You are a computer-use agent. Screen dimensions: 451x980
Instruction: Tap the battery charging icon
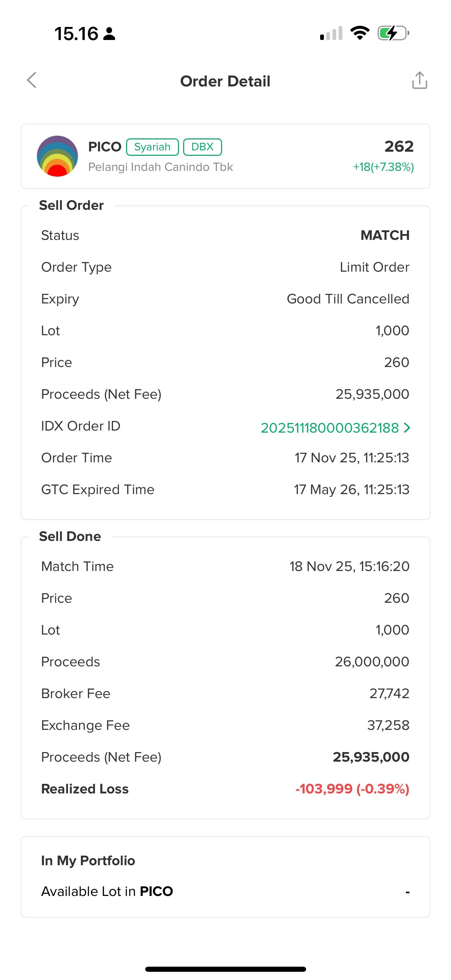click(x=393, y=33)
